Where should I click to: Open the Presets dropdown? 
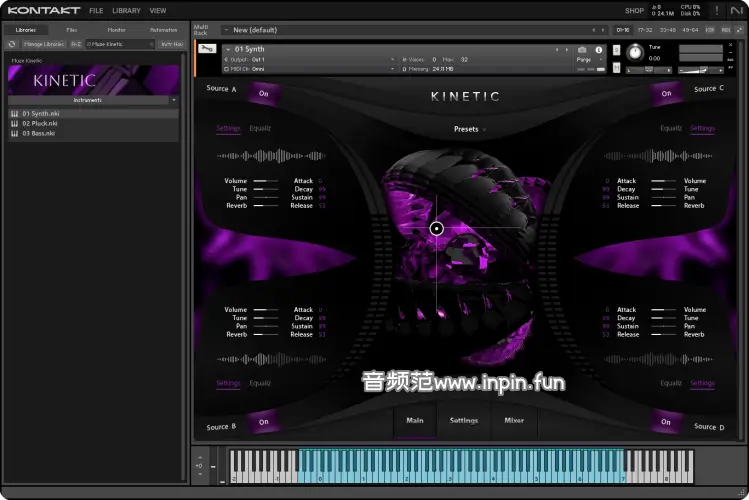(x=469, y=129)
